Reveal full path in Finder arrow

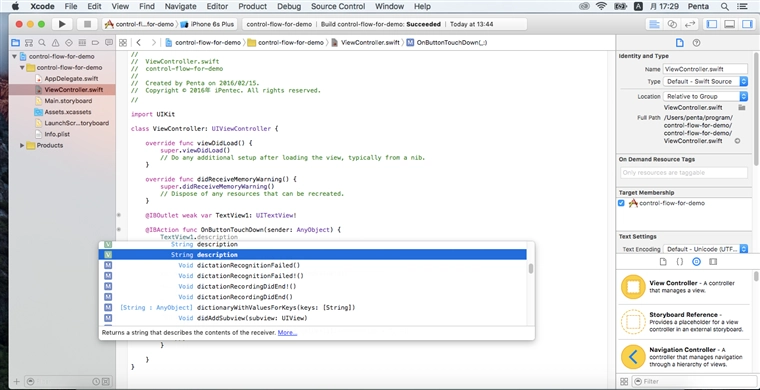point(737,141)
